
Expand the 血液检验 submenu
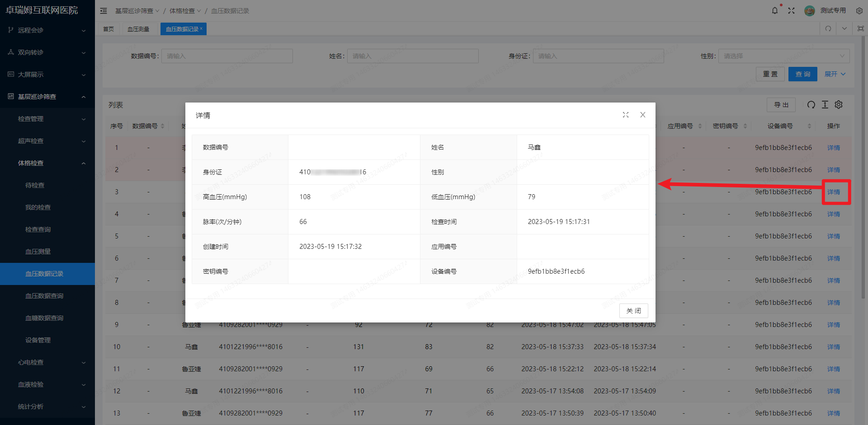click(x=47, y=384)
